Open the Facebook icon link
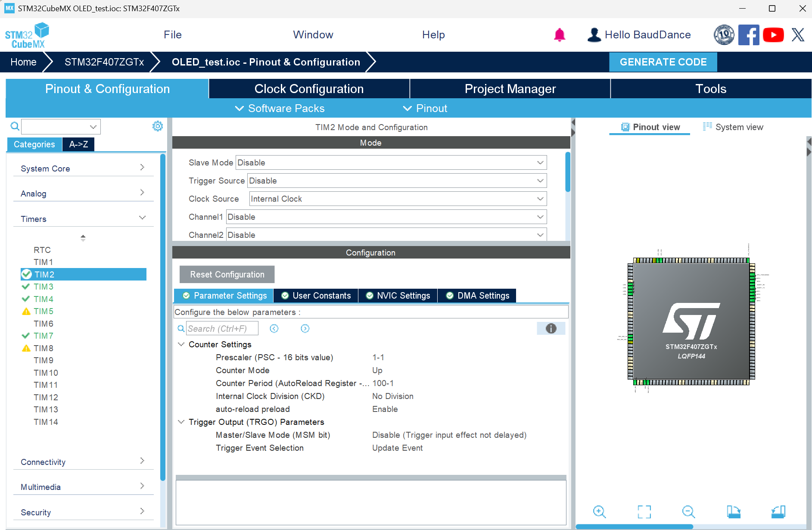The height and width of the screenshot is (530, 812). tap(749, 35)
